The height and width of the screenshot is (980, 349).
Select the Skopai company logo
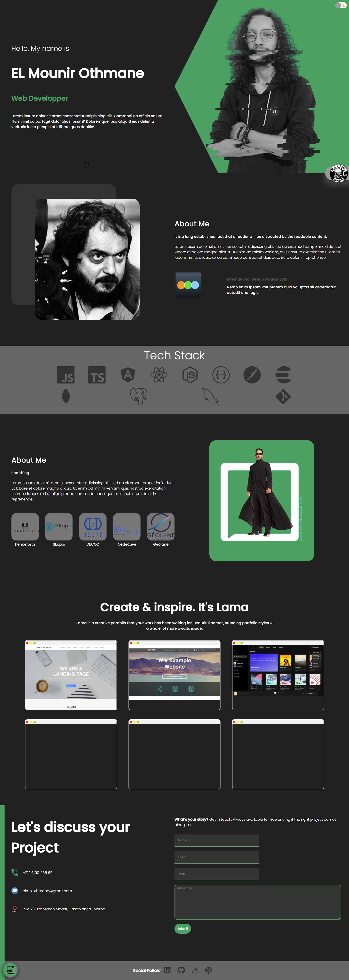(59, 527)
